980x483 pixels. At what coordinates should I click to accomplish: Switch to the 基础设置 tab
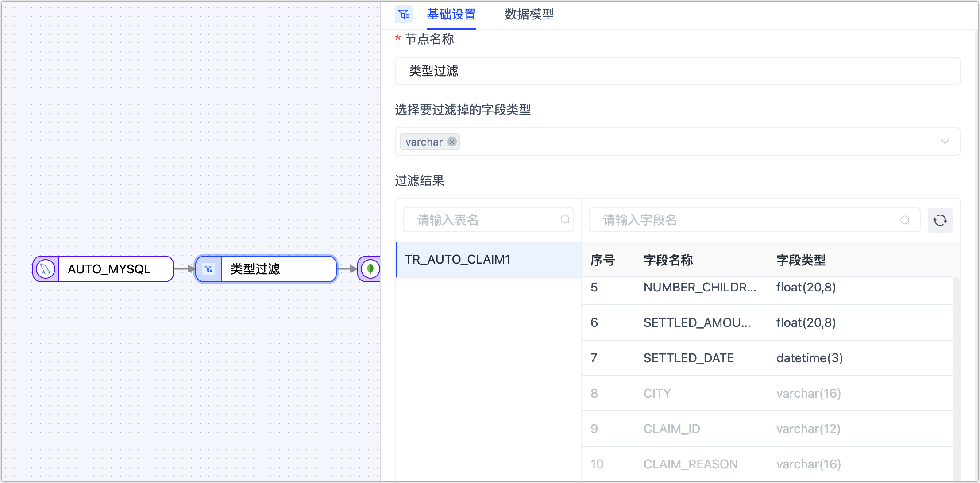(x=451, y=15)
